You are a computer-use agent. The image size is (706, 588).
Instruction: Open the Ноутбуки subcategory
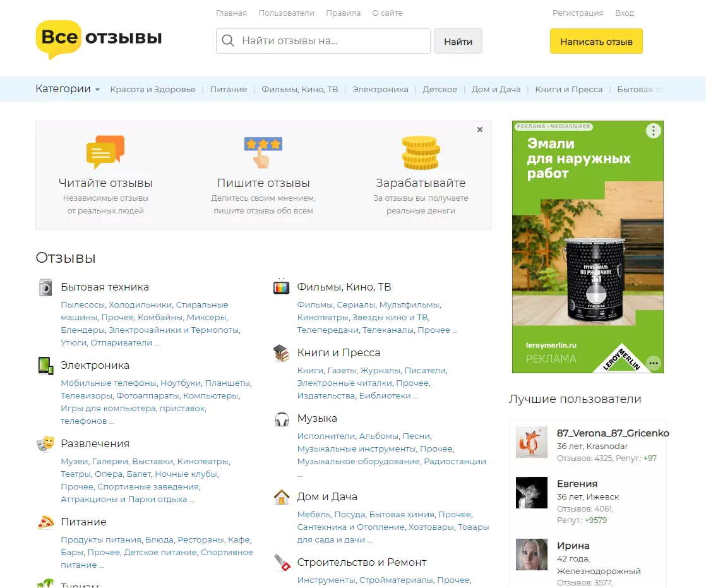coord(181,383)
